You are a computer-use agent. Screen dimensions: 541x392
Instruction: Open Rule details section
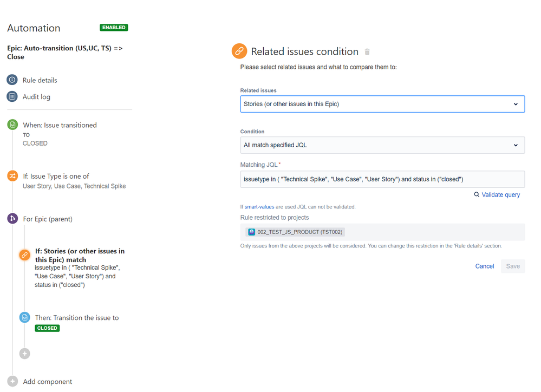tap(40, 80)
